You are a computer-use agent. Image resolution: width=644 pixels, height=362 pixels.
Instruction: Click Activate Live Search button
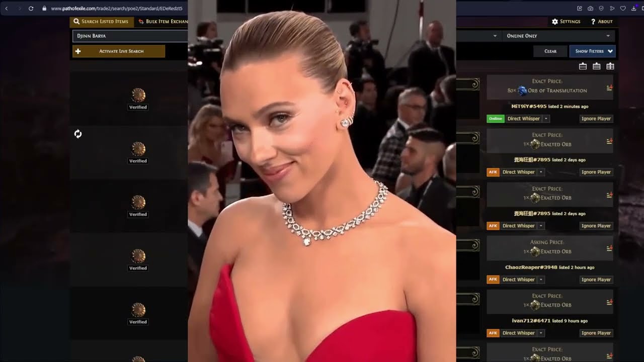(x=119, y=51)
